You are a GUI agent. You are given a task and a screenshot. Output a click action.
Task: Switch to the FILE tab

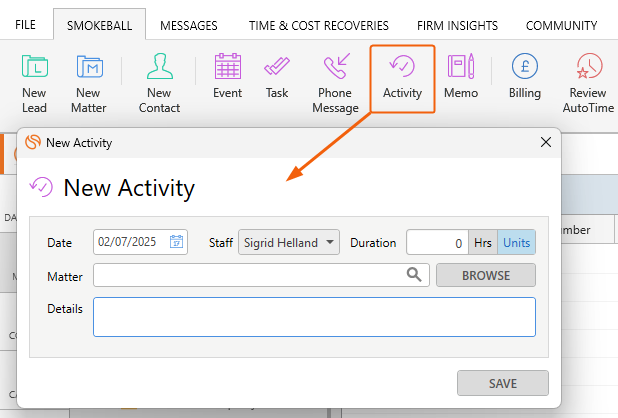25,25
